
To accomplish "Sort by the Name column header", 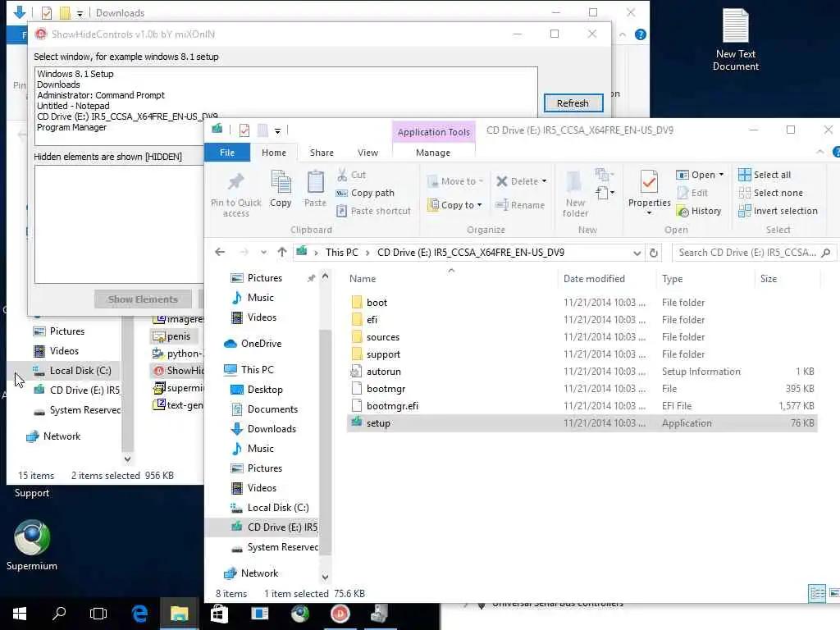I will click(363, 279).
